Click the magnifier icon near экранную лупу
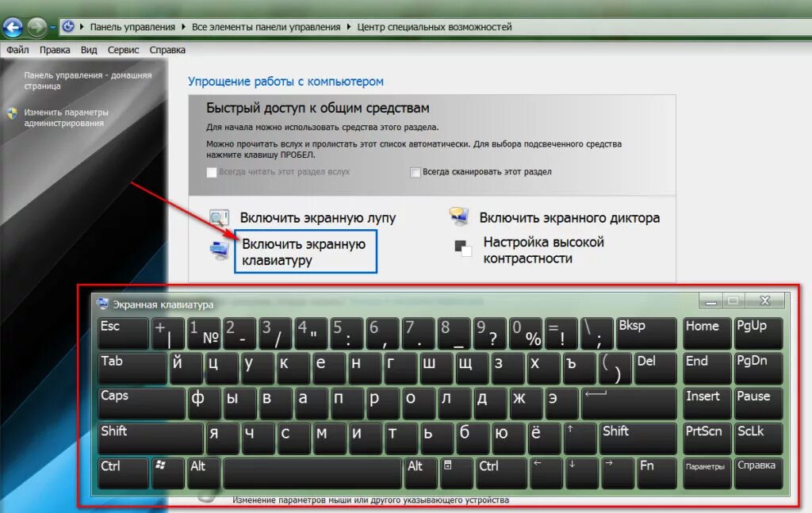 click(x=219, y=217)
